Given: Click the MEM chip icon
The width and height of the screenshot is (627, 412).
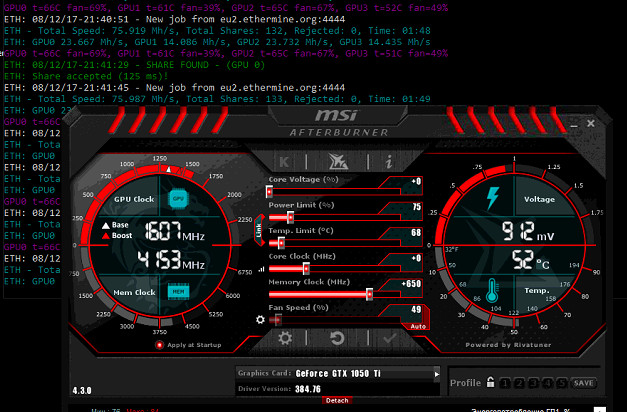Looking at the screenshot, I should click(178, 292).
